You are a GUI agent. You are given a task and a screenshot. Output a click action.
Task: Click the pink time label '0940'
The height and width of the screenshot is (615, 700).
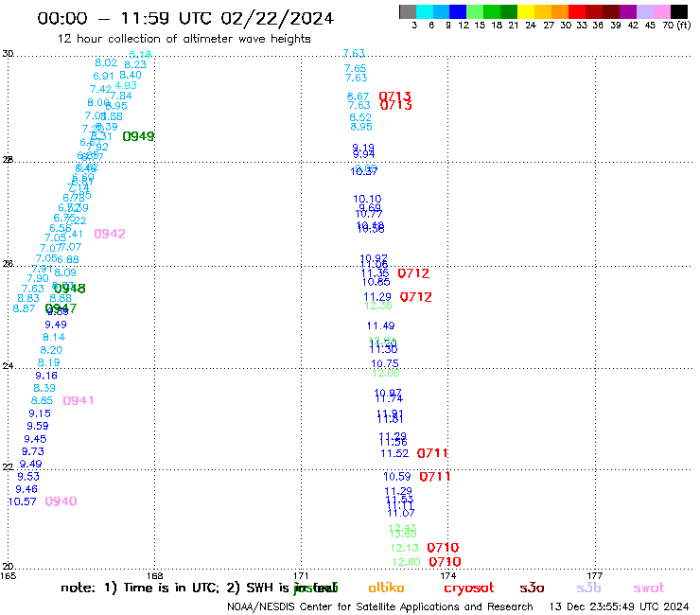[x=61, y=501]
